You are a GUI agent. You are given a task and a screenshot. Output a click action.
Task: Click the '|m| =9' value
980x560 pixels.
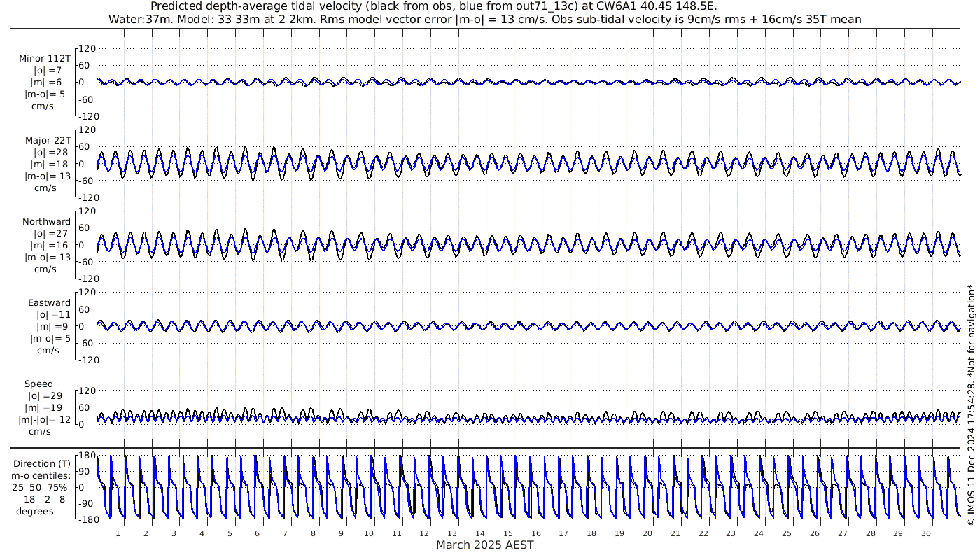point(53,327)
